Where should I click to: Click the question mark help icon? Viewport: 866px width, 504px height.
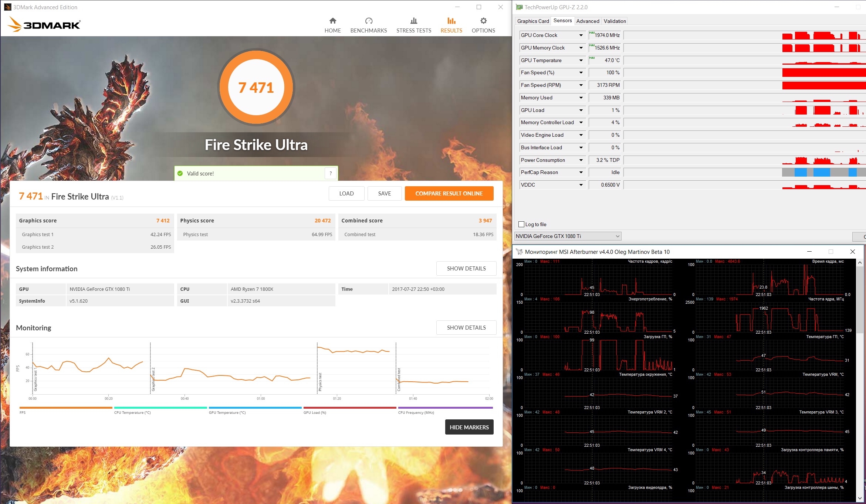(x=331, y=173)
